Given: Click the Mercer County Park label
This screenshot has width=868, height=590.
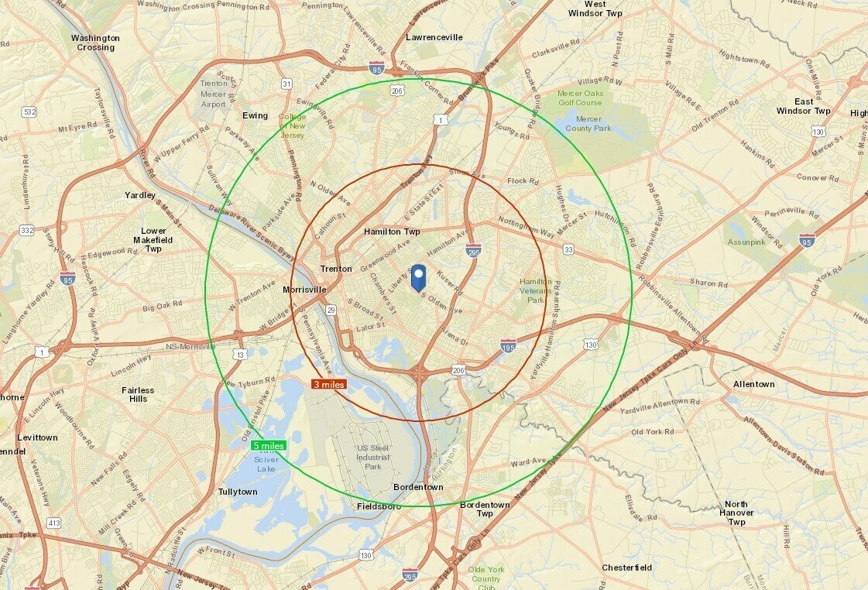Looking at the screenshot, I should coord(588,123).
